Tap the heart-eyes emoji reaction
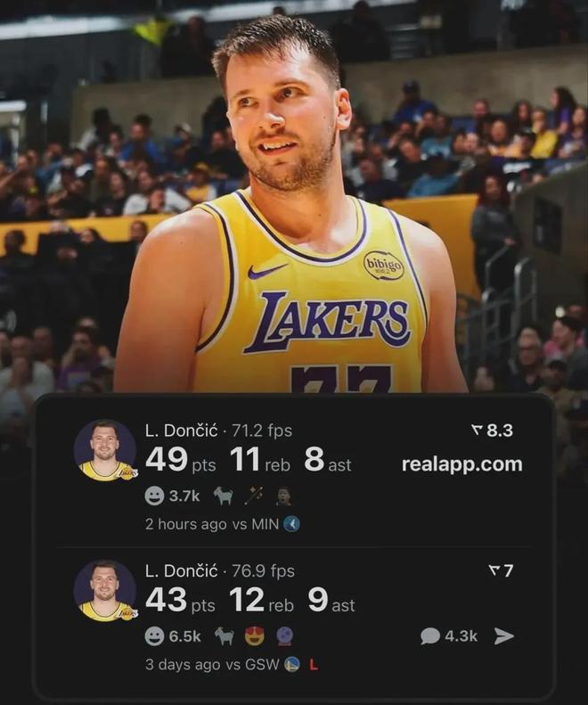This screenshot has height=705, width=588. click(255, 635)
